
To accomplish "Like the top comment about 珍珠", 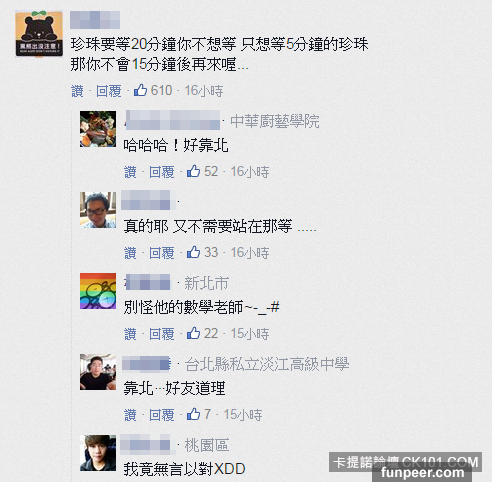I will pos(77,91).
